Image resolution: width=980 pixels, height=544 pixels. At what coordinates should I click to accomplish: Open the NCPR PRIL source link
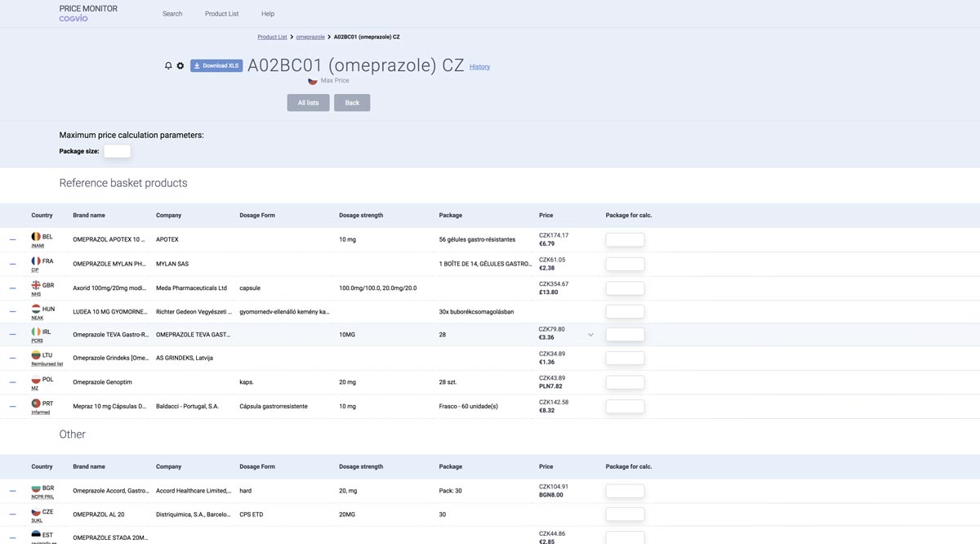pos(42,497)
